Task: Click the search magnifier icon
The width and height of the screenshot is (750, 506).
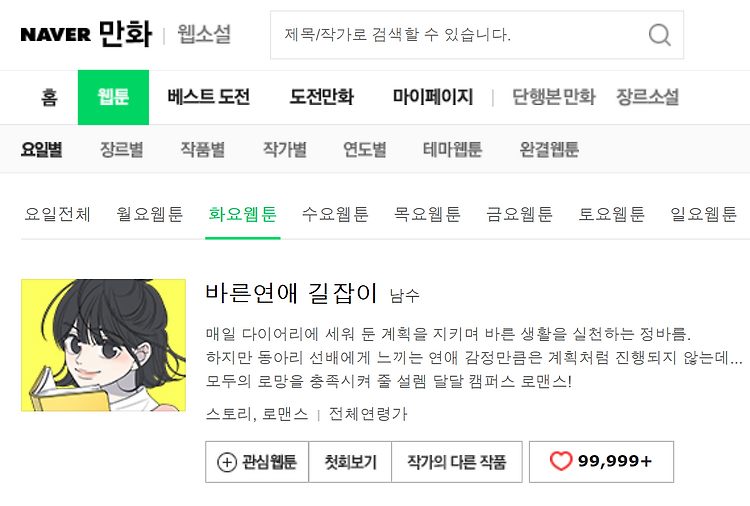Action: coord(660,35)
